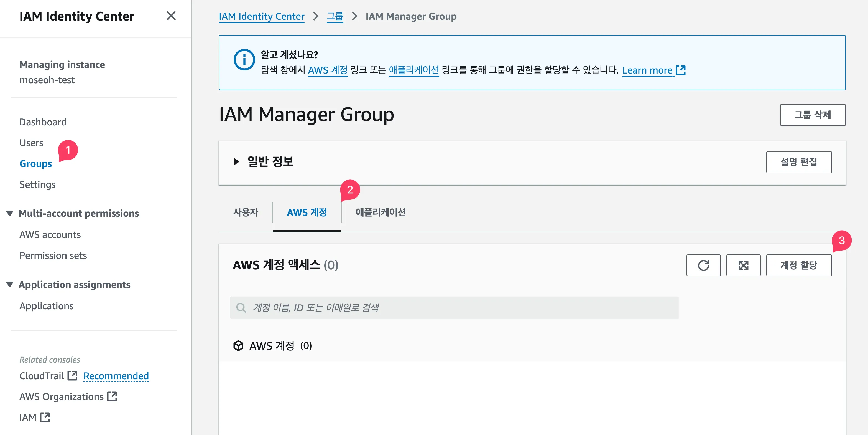Click the 그룹 삭제 button

click(x=812, y=115)
